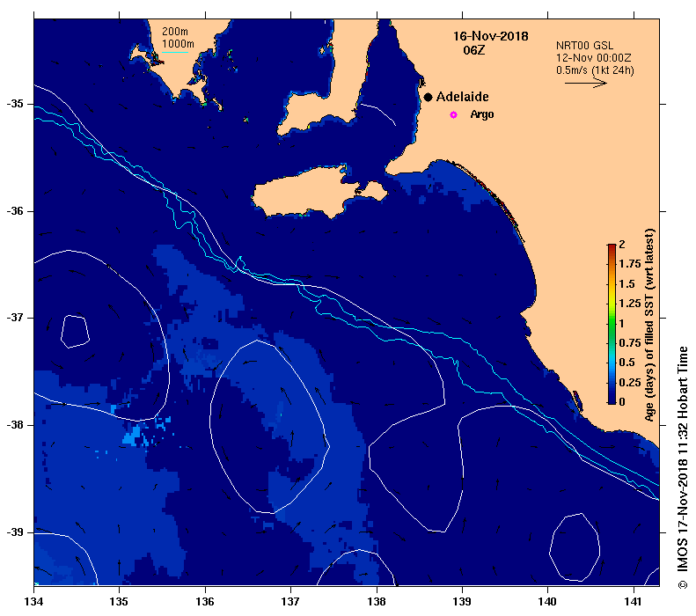Click latitude label "-38"
Image resolution: width=696 pixels, height=616 pixels.
(16, 425)
